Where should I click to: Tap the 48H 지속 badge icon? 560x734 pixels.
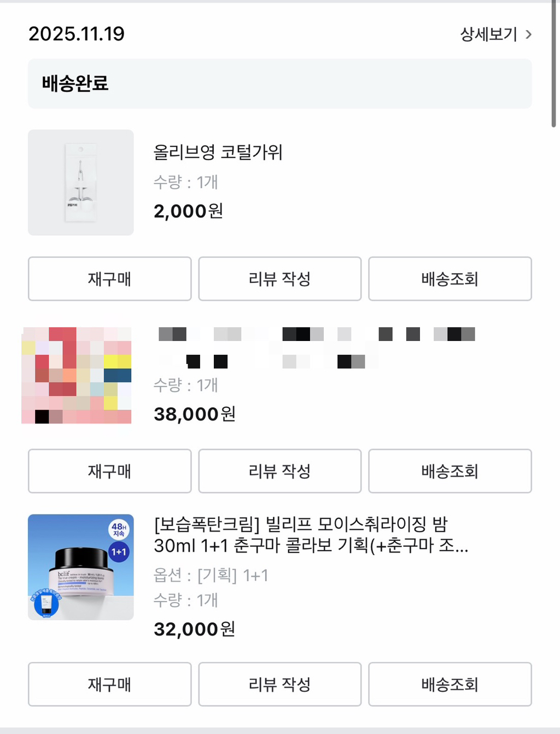pyautogui.click(x=119, y=529)
